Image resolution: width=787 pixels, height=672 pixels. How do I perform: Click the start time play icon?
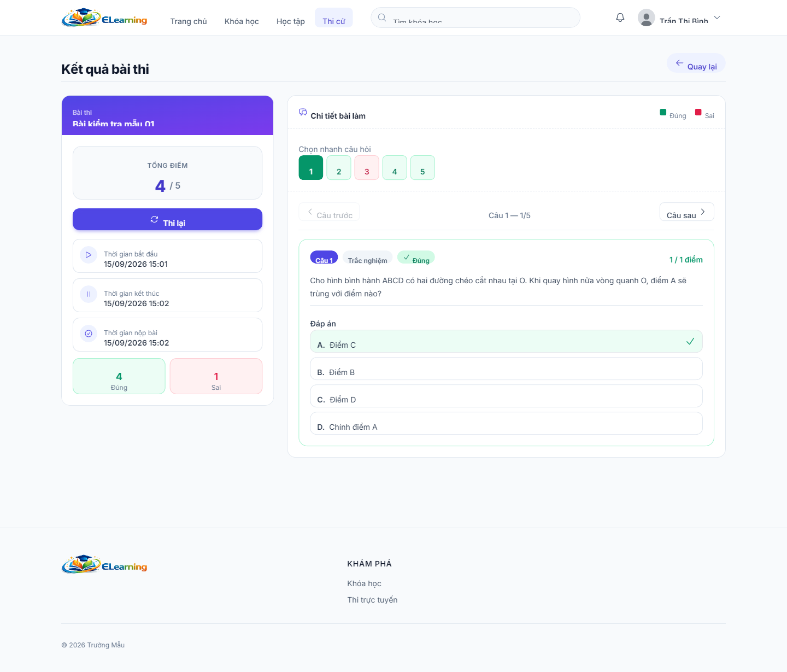click(x=89, y=255)
